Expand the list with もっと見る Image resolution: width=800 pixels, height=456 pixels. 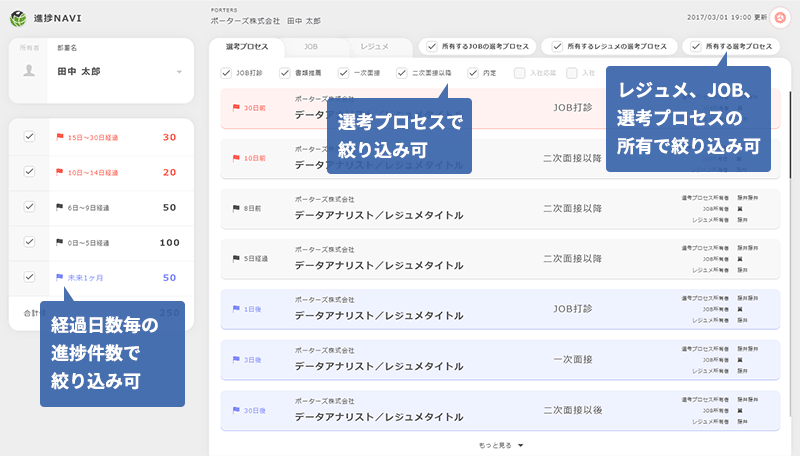point(500,445)
